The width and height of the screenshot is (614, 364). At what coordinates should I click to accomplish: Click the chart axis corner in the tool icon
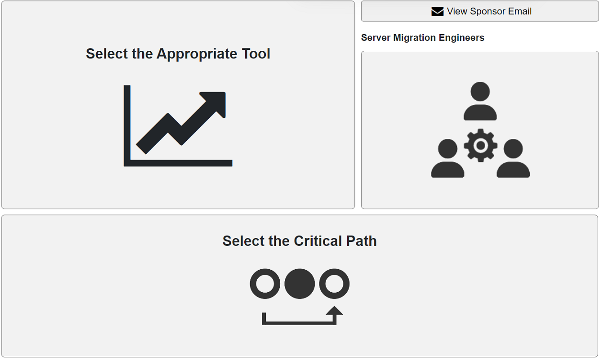(x=127, y=163)
